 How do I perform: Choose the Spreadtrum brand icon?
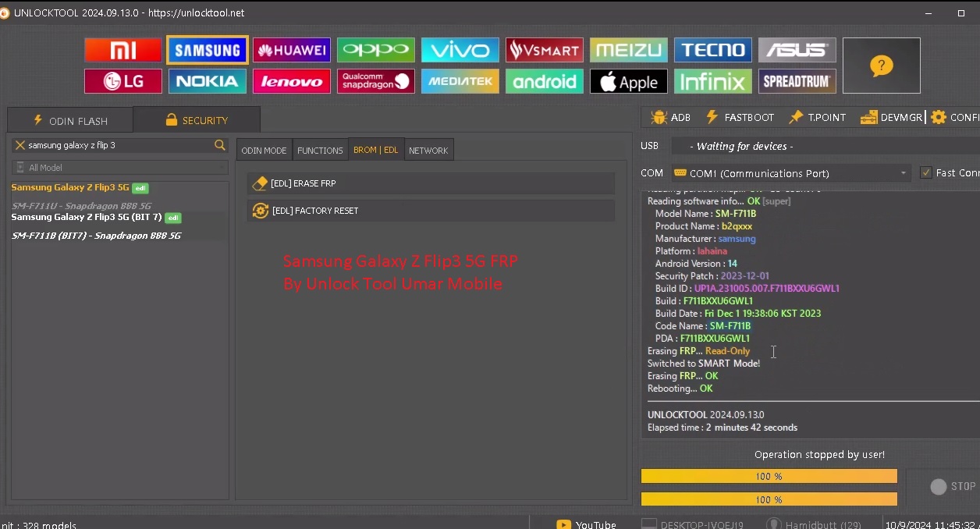pos(797,81)
